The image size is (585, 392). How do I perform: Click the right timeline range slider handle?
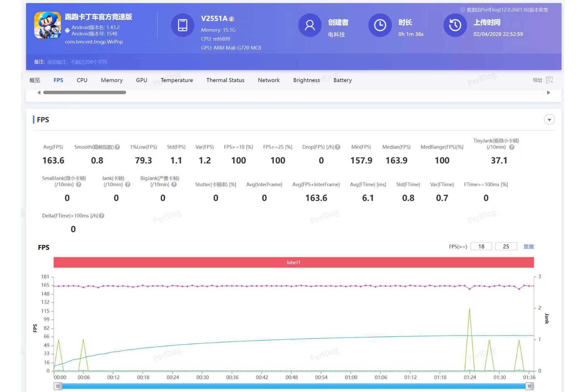click(x=529, y=386)
